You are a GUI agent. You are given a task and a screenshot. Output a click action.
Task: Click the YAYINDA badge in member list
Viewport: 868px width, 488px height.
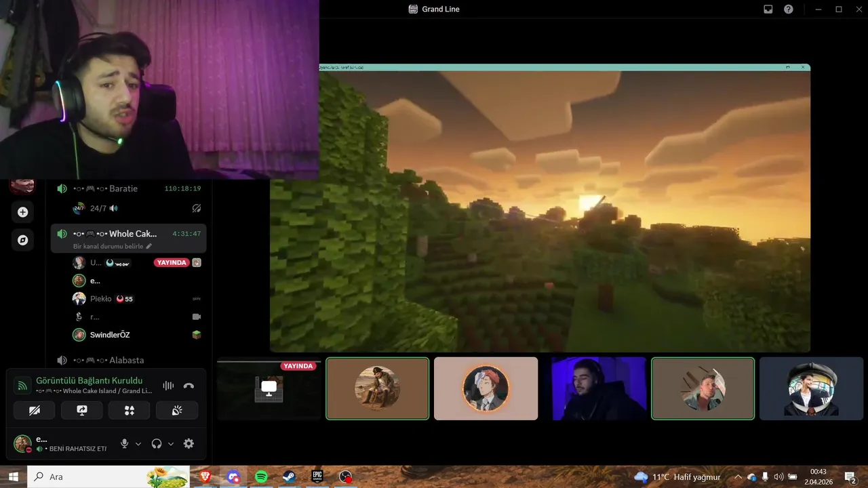tap(172, 262)
